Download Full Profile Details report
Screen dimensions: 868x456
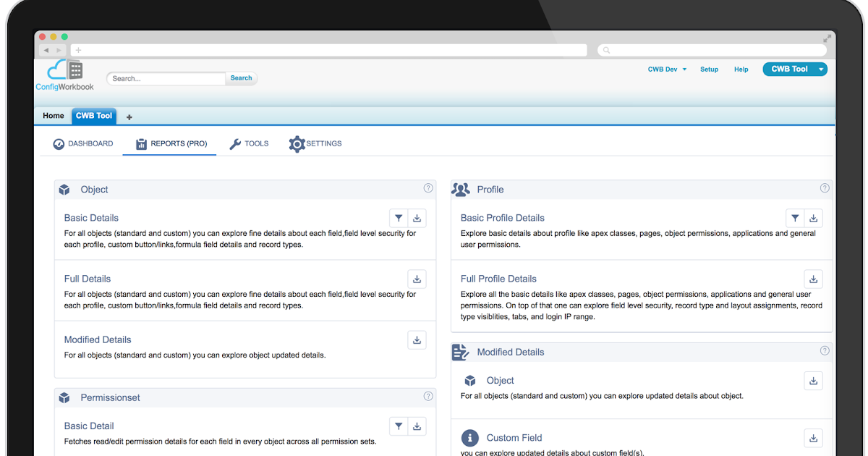point(814,279)
